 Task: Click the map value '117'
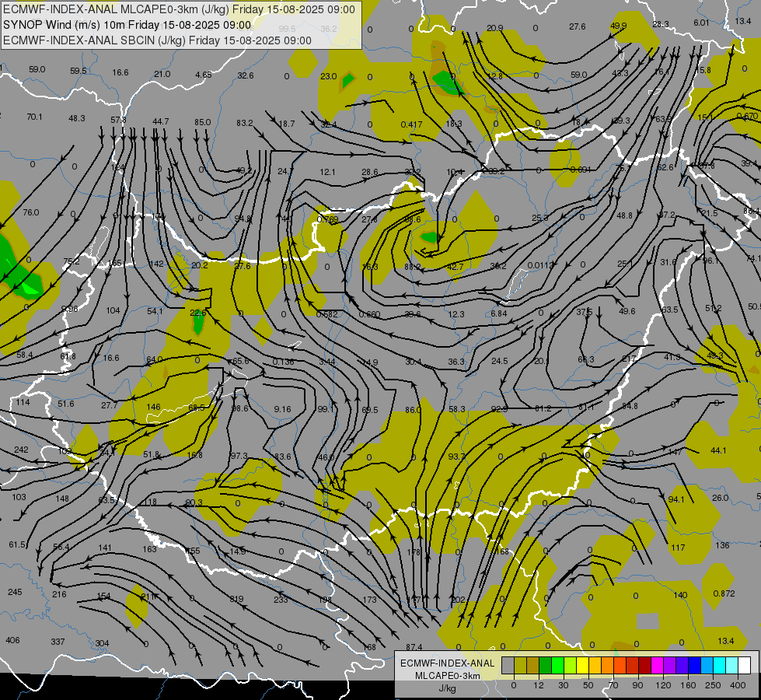(678, 548)
